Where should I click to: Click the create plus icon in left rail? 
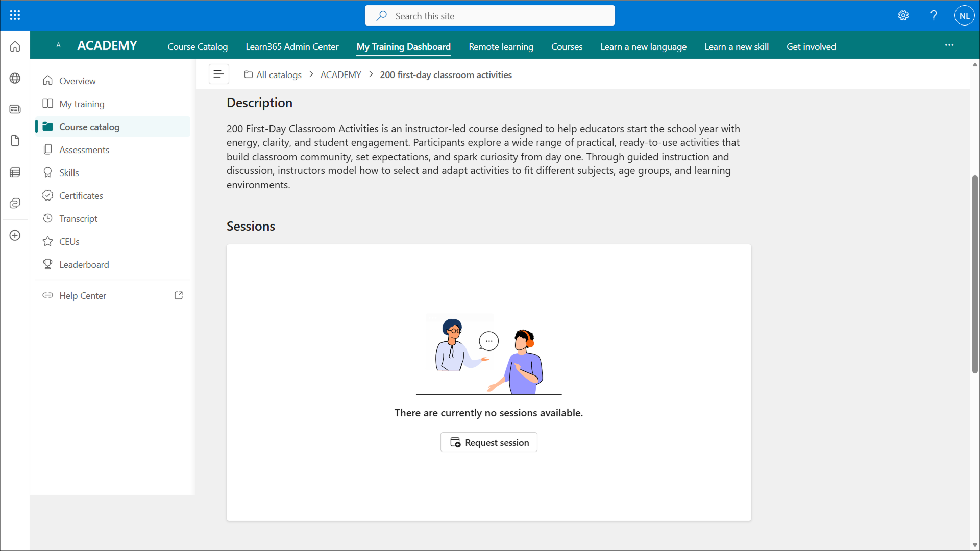click(15, 235)
